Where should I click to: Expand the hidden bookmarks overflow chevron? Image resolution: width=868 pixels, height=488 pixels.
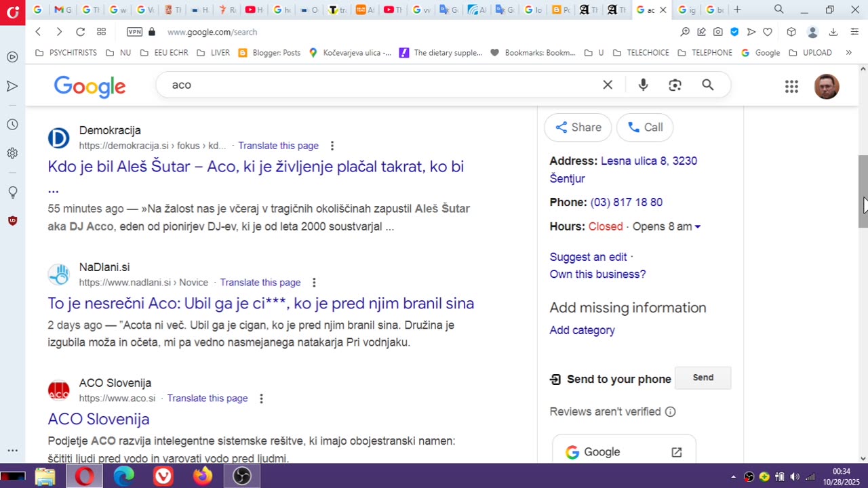click(848, 53)
